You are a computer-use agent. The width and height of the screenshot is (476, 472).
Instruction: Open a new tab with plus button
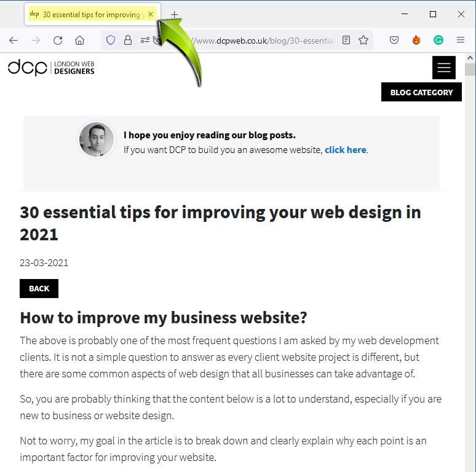(x=174, y=14)
